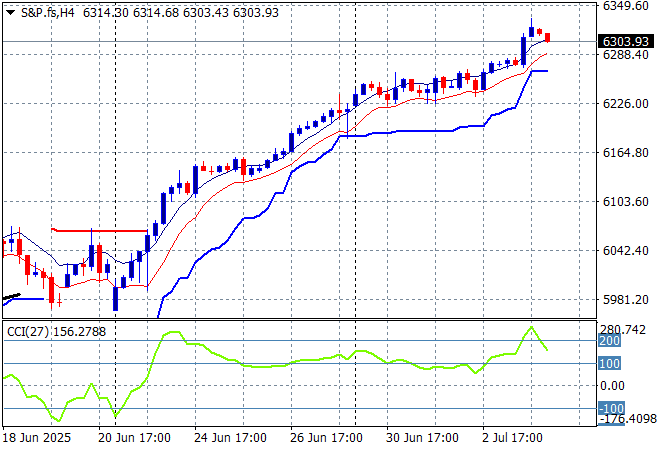This screenshot has height=450, width=660.
Task: Select the S&P.fs,H4 chart title text
Action: click(x=48, y=13)
